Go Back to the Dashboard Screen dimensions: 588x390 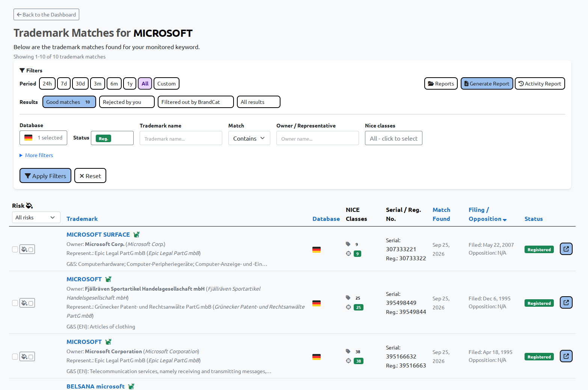(46, 15)
